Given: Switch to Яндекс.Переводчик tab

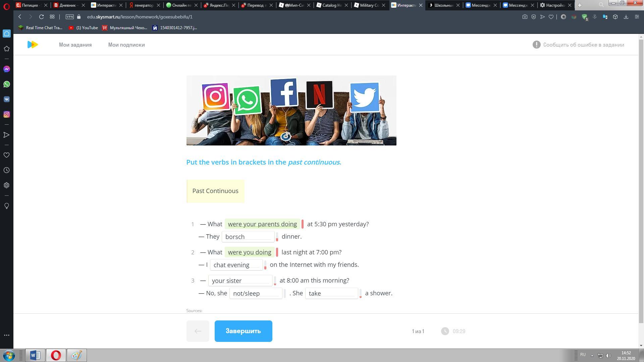Looking at the screenshot, I should (x=220, y=5).
